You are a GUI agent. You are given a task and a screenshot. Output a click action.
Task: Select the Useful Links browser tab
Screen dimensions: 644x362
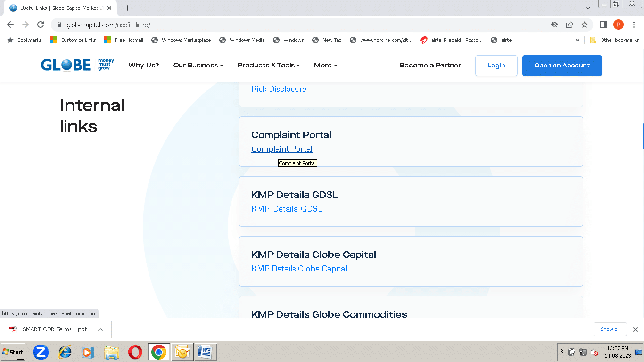click(x=60, y=8)
